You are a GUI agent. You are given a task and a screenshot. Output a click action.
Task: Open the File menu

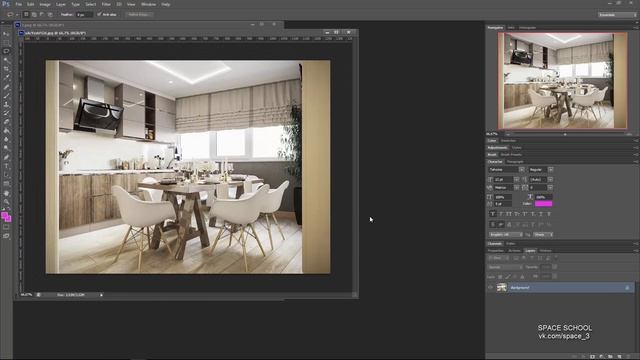[x=19, y=4]
